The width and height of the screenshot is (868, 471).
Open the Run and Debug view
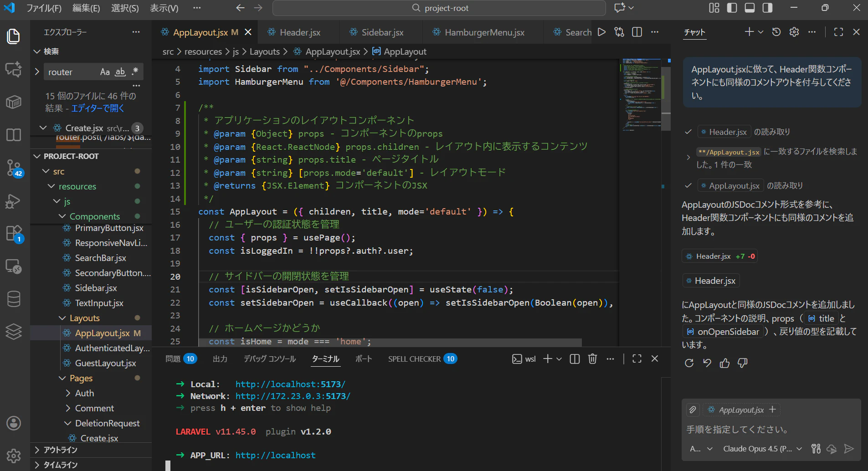click(x=14, y=201)
